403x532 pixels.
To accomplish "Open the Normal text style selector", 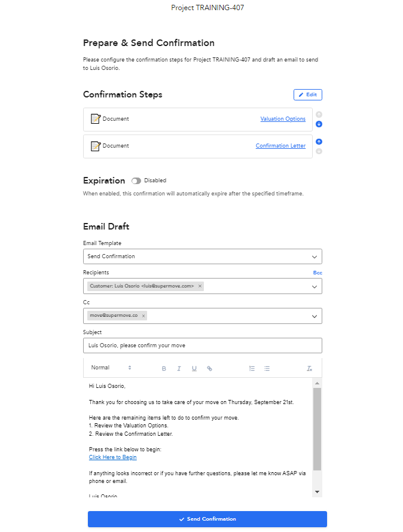I will click(111, 368).
